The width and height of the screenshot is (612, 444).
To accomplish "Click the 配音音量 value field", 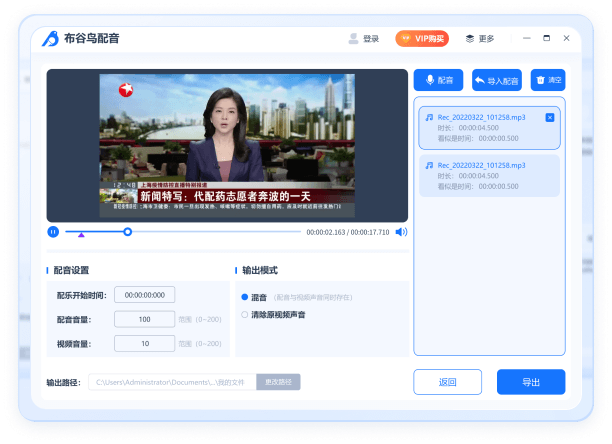I will coord(145,319).
